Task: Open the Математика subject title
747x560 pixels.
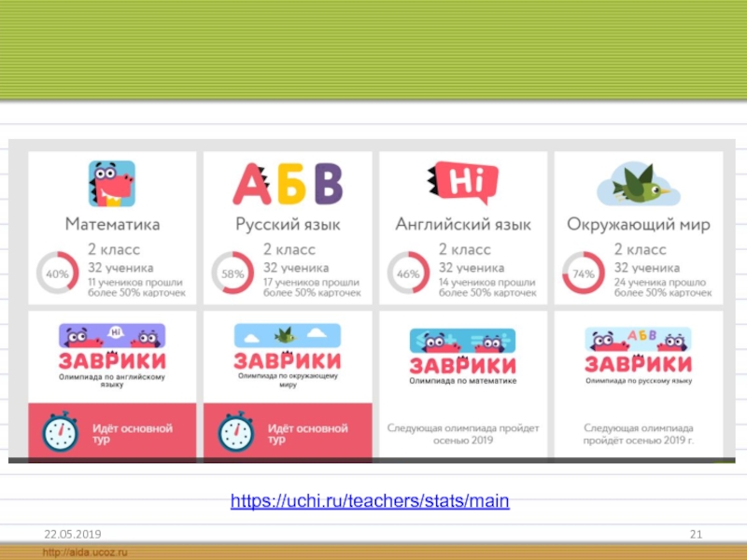Action: pos(112,224)
